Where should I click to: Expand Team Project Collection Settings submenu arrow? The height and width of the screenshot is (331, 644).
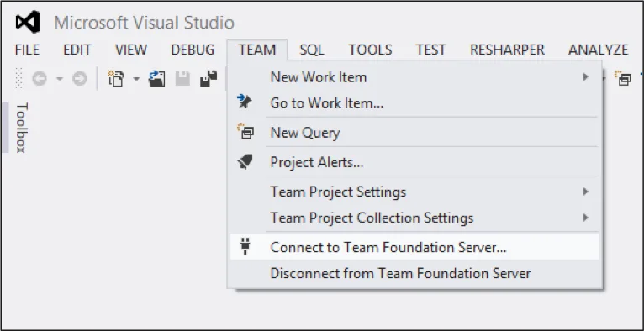point(586,218)
